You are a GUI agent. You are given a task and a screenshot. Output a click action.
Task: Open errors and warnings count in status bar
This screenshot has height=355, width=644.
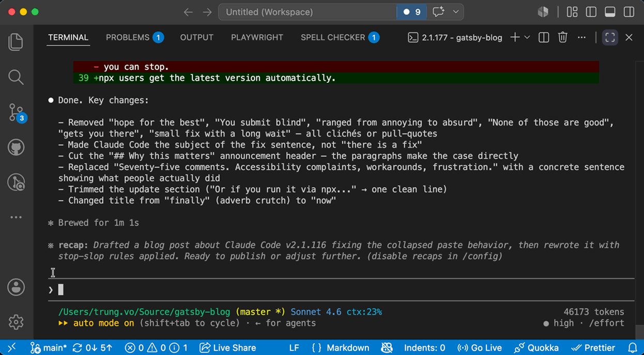[157, 348]
